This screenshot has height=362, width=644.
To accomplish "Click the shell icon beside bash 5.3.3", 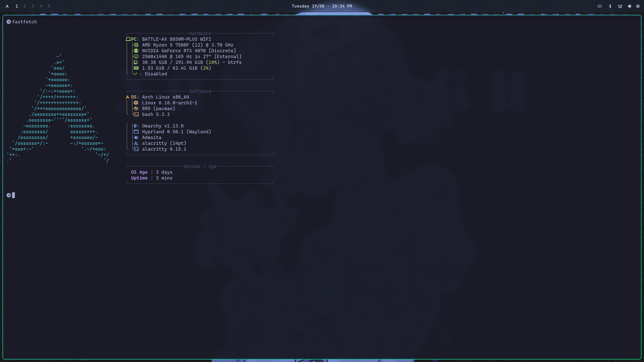I will 136,114.
